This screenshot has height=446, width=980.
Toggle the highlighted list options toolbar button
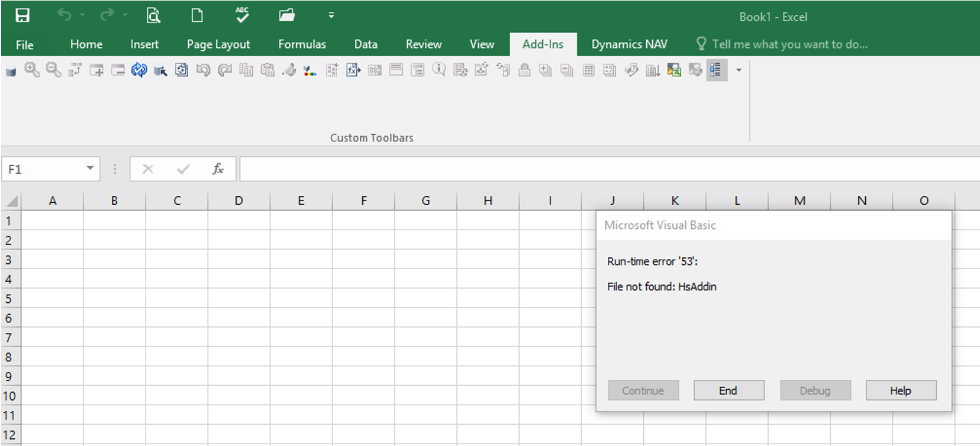click(716, 70)
